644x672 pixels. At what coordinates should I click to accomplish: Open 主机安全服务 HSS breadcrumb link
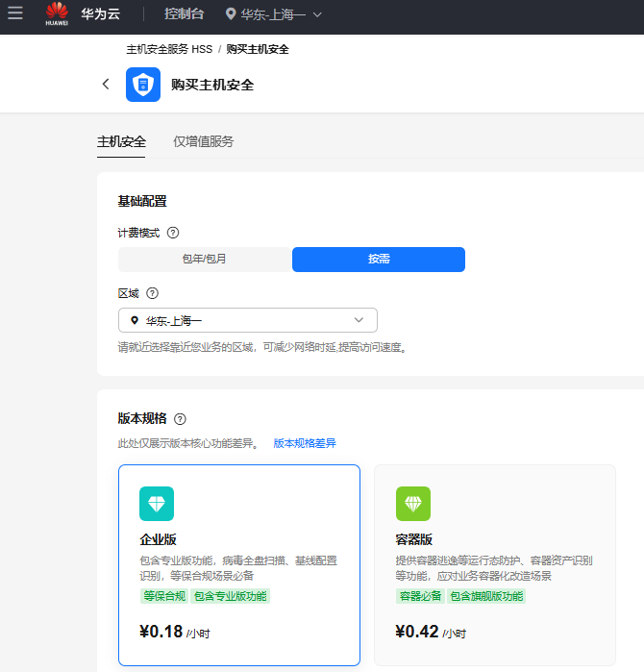[x=169, y=49]
